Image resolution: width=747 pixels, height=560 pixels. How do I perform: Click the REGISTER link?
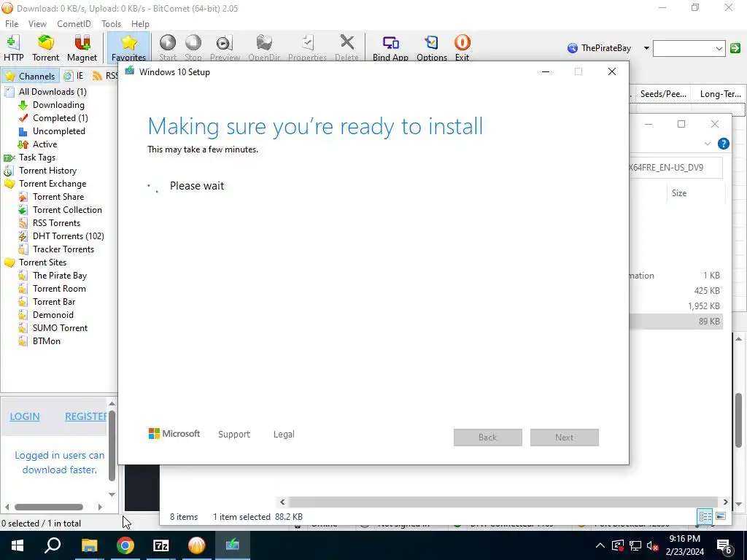point(85,416)
